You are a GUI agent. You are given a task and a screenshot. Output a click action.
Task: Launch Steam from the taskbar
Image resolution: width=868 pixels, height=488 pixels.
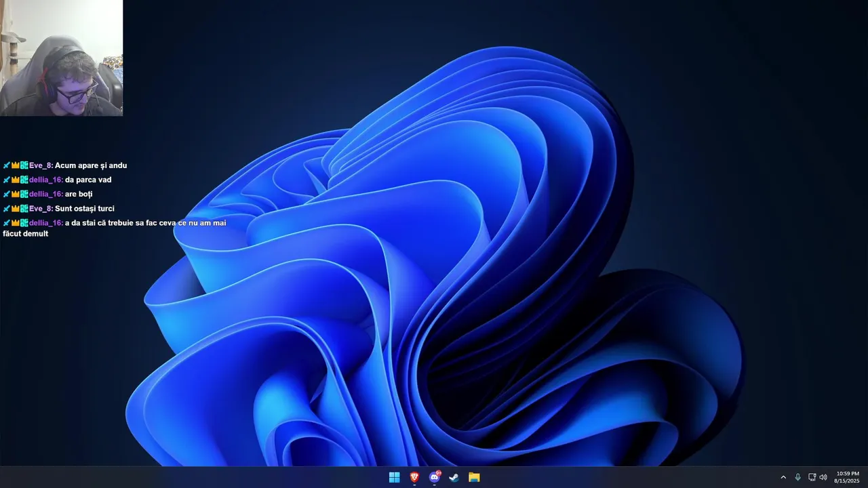pyautogui.click(x=454, y=477)
